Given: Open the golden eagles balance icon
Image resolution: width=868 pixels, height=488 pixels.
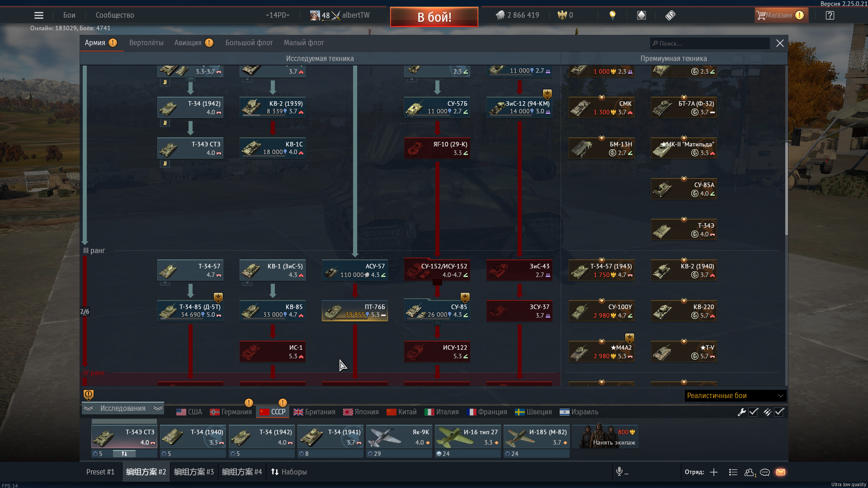Looking at the screenshot, I should click(x=562, y=15).
